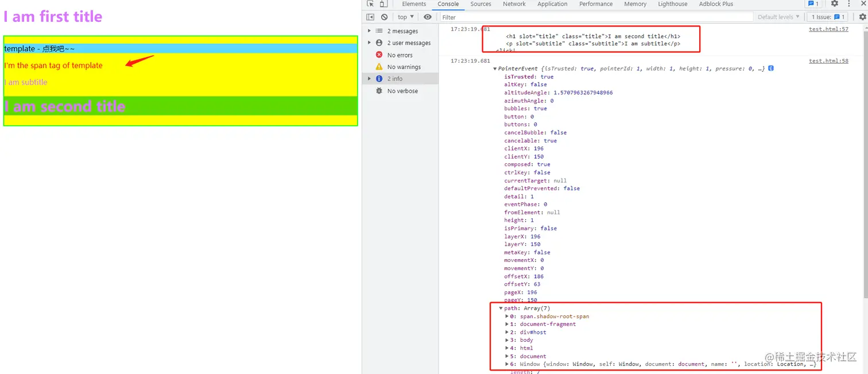The image size is (868, 374).
Task: Toggle the device toolbar icon
Action: [383, 3]
